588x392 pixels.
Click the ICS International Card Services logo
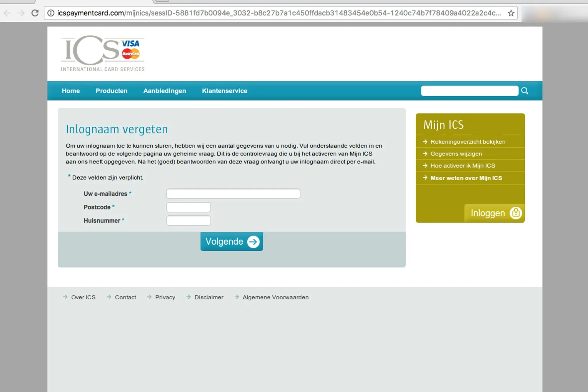103,54
